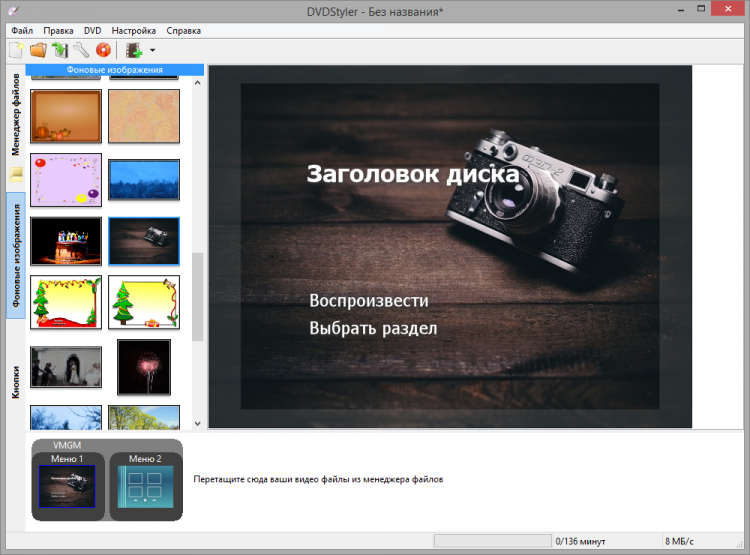
Task: Select the vintage camera background thumbnail
Action: [144, 241]
